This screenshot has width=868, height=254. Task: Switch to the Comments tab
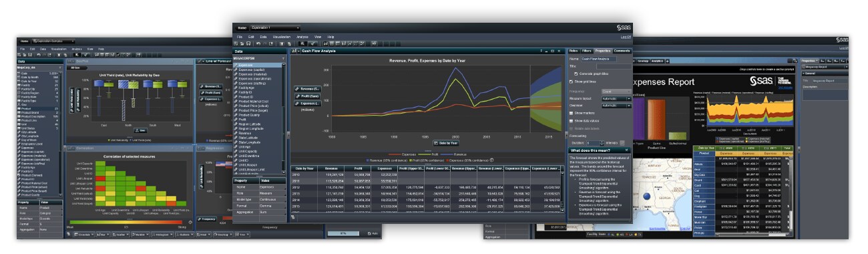(622, 51)
